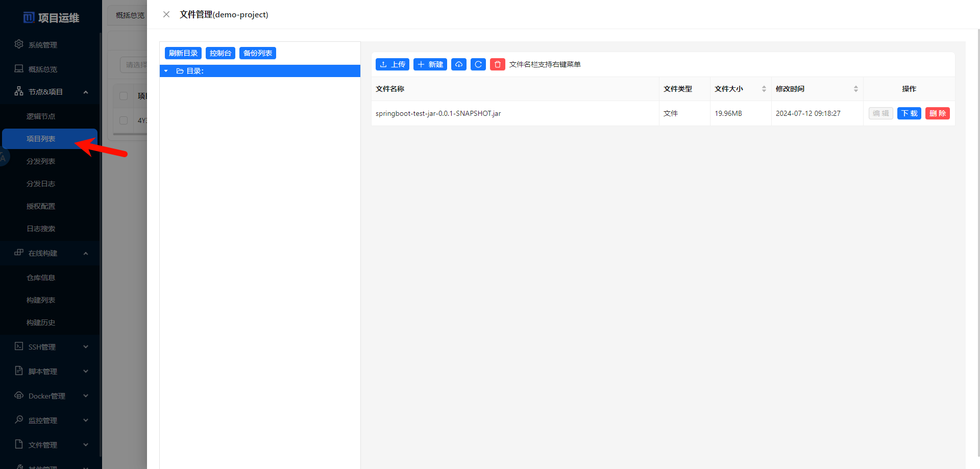Check the first project row checkbox
980x469 pixels.
point(124,120)
